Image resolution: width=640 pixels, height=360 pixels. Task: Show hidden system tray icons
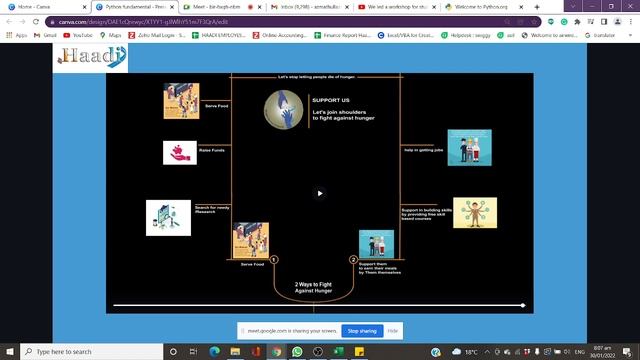tap(487, 351)
